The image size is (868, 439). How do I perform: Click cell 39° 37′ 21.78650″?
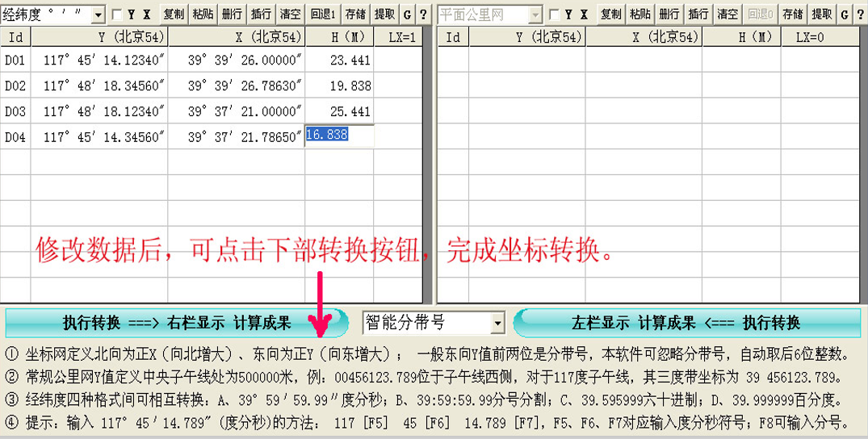237,136
